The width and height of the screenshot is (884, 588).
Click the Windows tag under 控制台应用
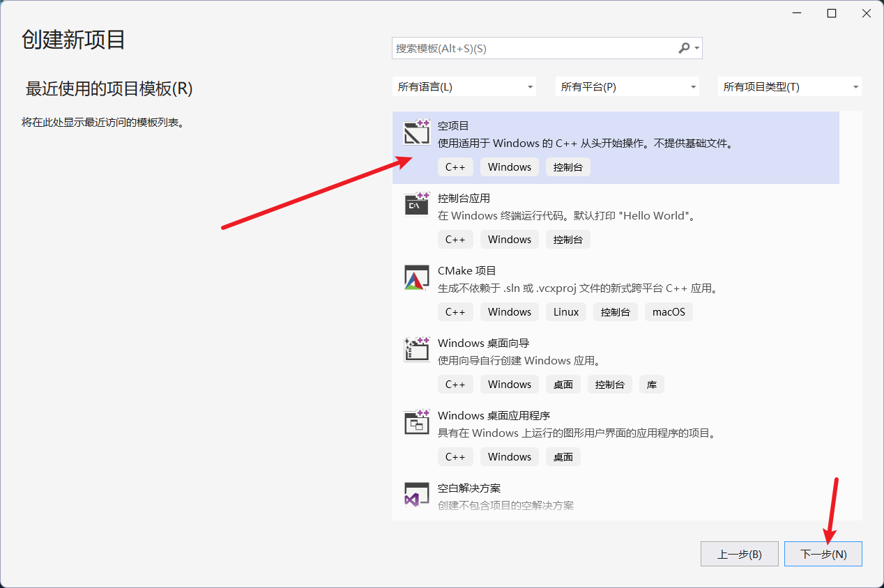[x=510, y=240]
